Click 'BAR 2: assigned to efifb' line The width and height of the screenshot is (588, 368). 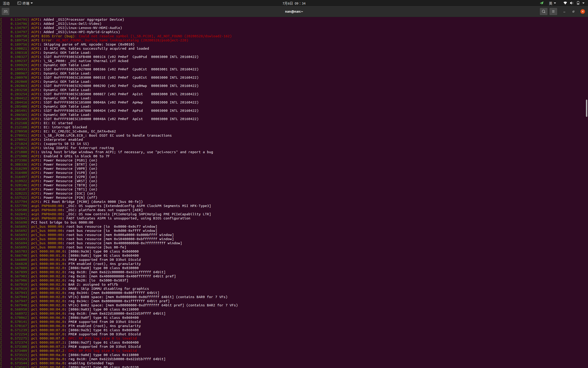click(59, 284)
